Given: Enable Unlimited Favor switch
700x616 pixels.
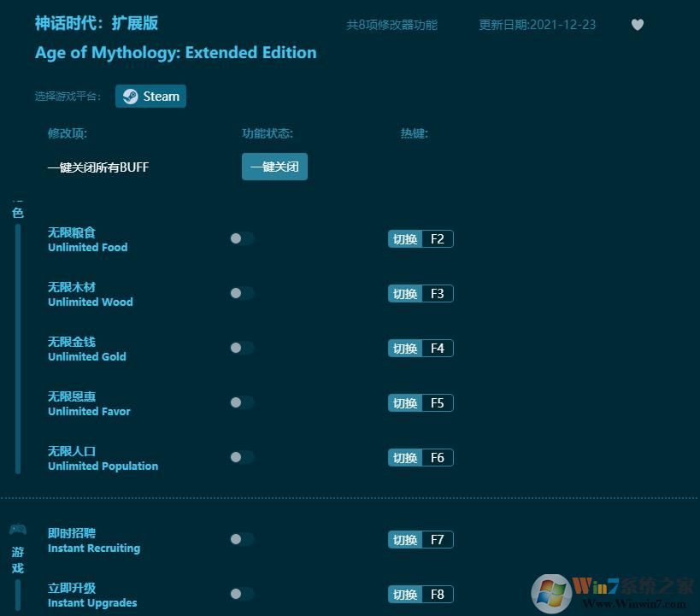Looking at the screenshot, I should pyautogui.click(x=242, y=402).
